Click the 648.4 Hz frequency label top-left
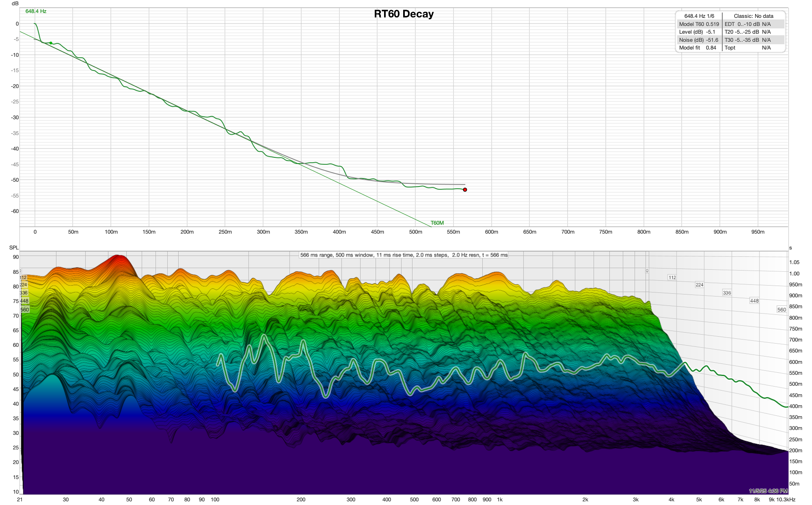812x505 pixels. [36, 11]
